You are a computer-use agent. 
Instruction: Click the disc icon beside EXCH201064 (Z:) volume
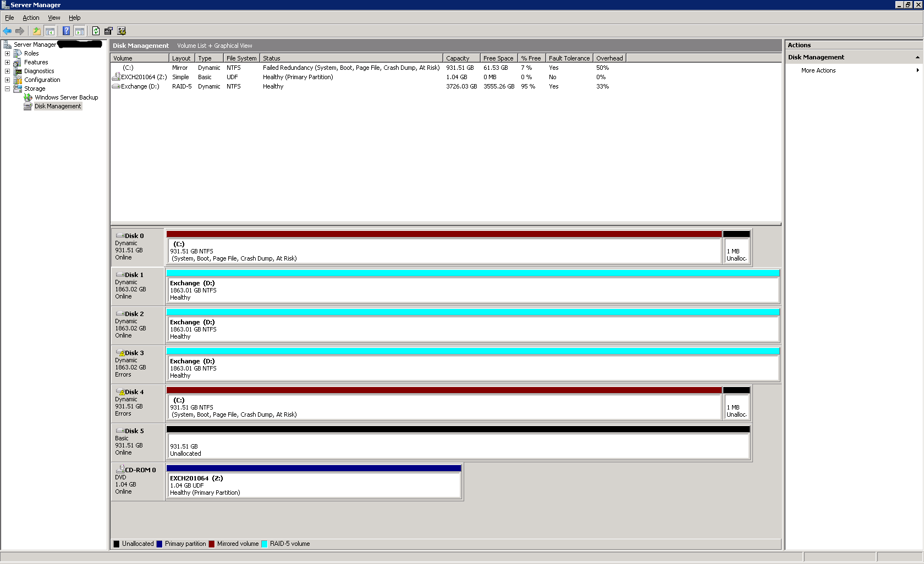[116, 76]
